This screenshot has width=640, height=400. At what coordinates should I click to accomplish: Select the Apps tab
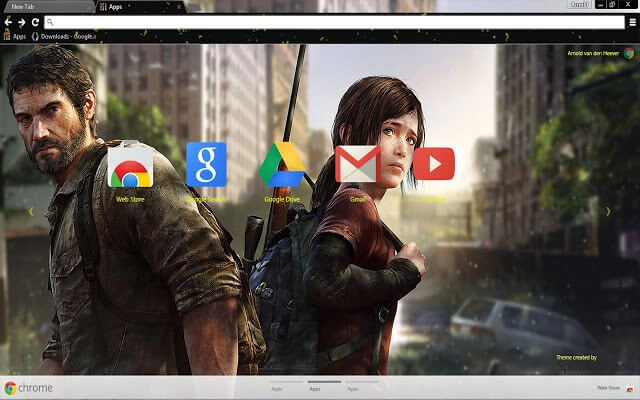139,7
